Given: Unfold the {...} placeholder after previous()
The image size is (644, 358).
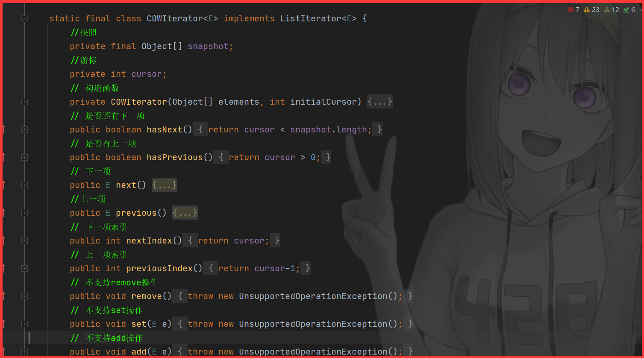Looking at the screenshot, I should (185, 213).
